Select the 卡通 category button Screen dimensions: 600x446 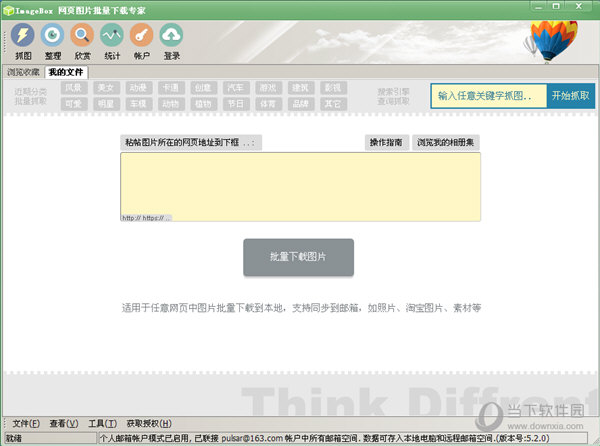point(171,88)
